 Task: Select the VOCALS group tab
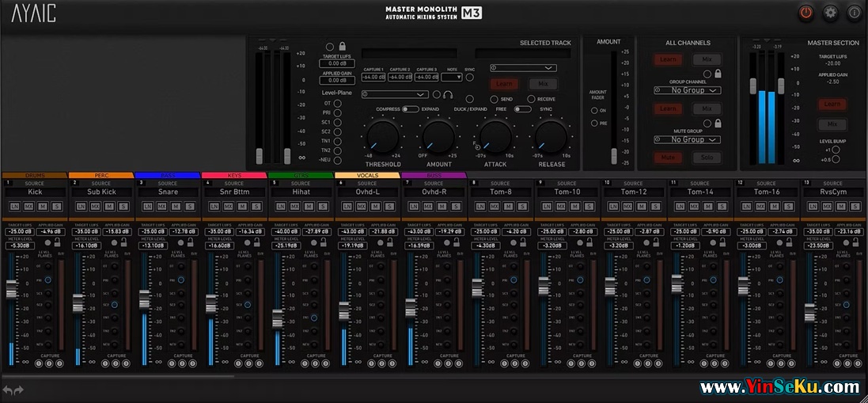pyautogui.click(x=367, y=175)
